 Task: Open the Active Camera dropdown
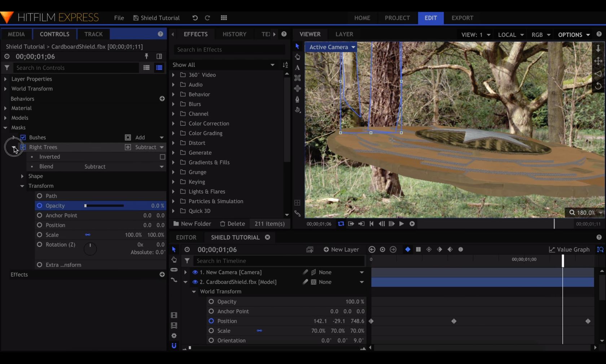click(331, 47)
